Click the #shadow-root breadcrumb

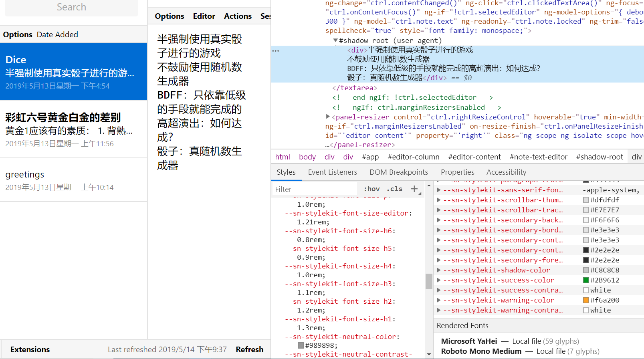pos(600,157)
